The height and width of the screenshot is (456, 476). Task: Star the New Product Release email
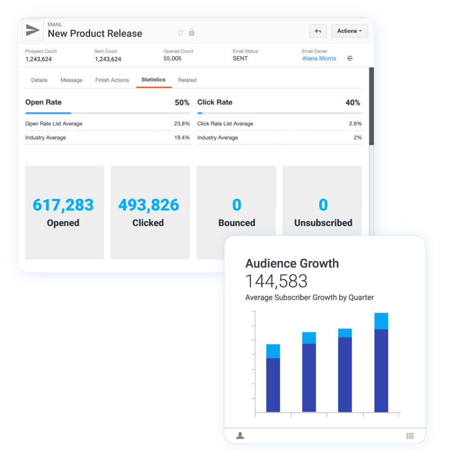click(180, 33)
